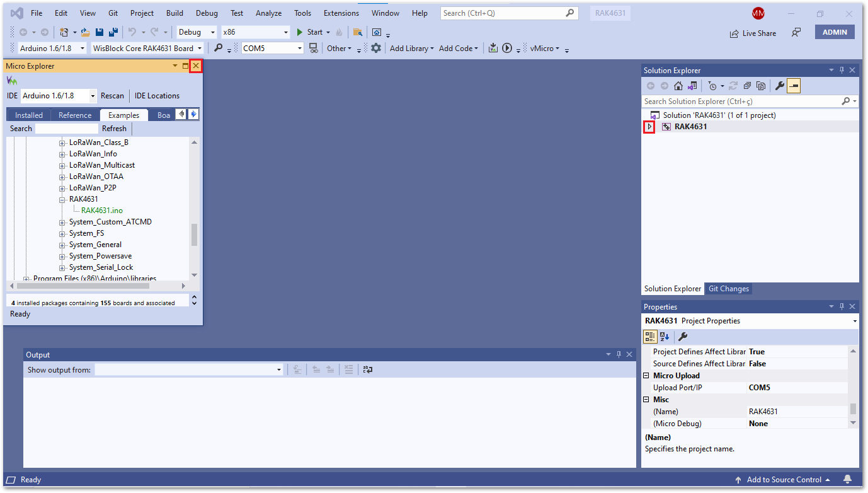Click the notifications bell in status bar
Image resolution: width=868 pixels, height=493 pixels.
(848, 480)
